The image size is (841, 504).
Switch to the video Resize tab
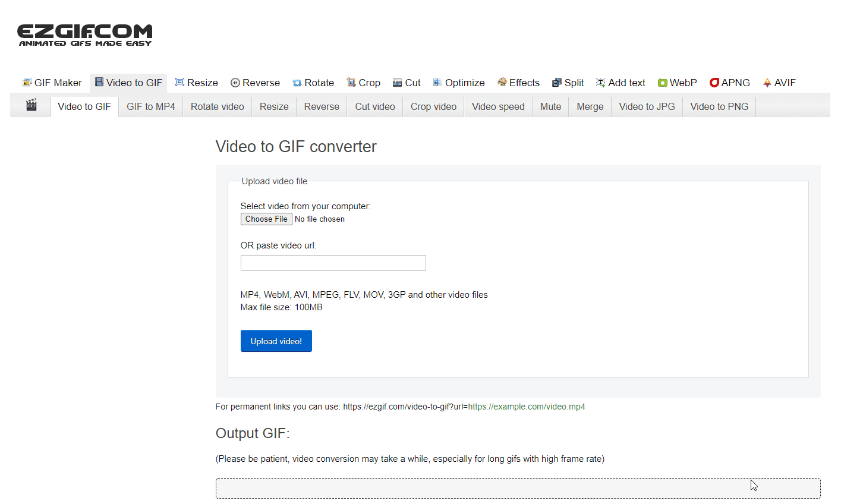274,107
